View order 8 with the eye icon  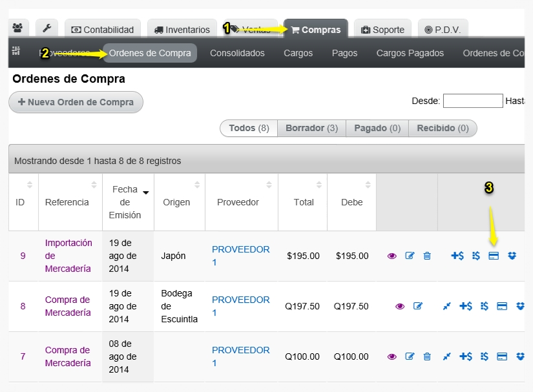pos(400,306)
